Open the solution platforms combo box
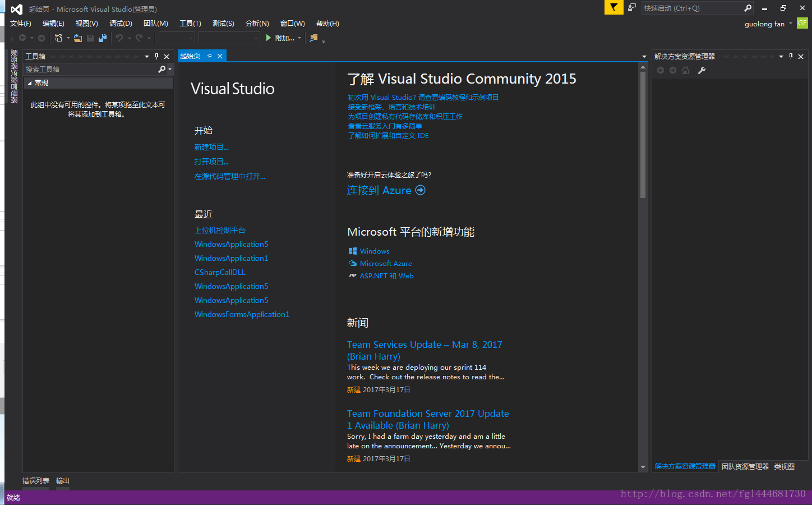Viewport: 812px width, 505px height. pos(229,38)
